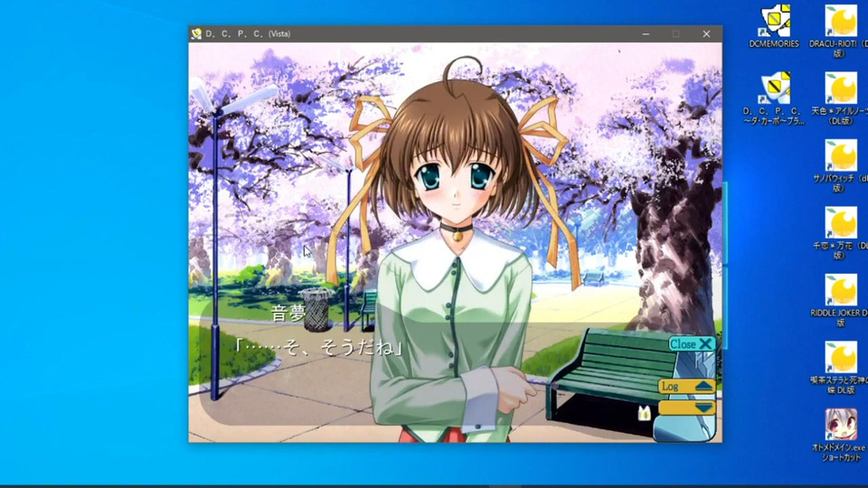Open the 喫茶ステラと死神の蝶 desktop shortcut

pos(840,368)
